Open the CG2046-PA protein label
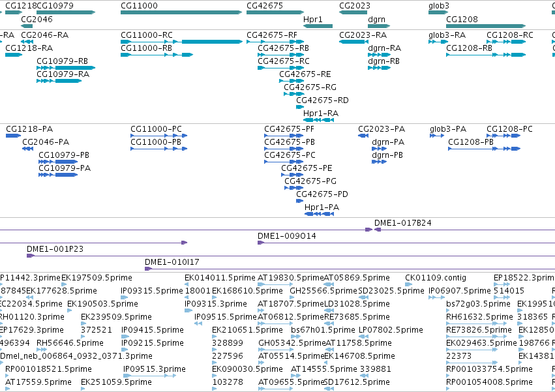Viewport: 555px width, 392px height. 46,142
